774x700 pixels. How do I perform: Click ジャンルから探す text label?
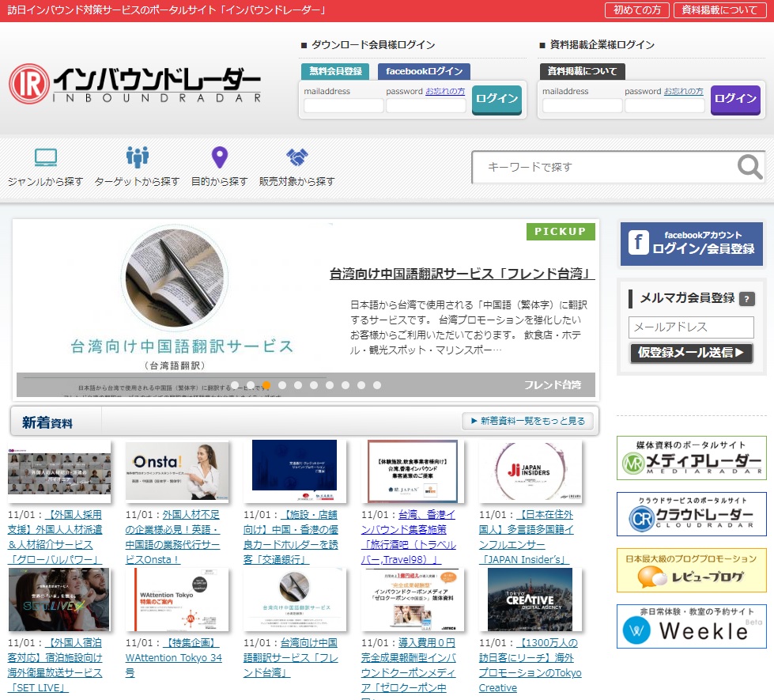(x=45, y=181)
